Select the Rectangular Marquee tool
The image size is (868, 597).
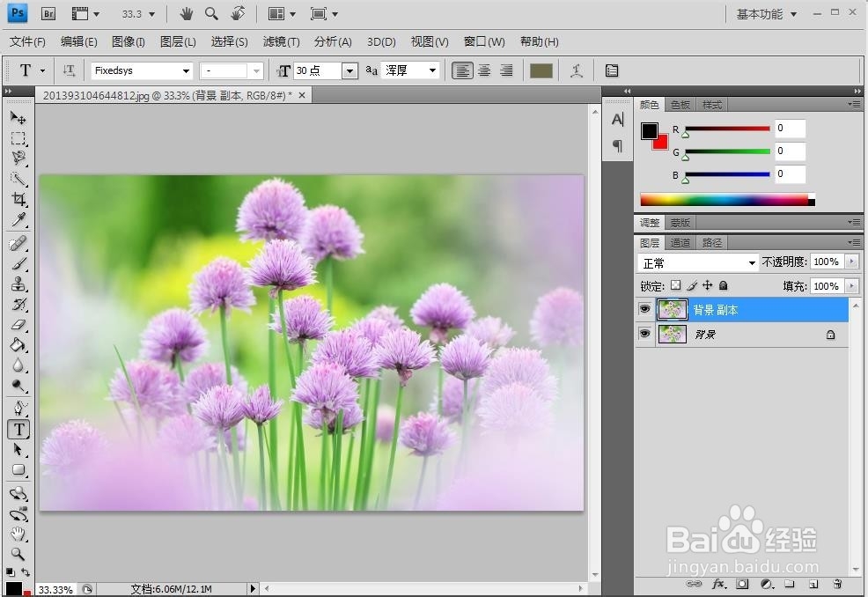pos(18,138)
